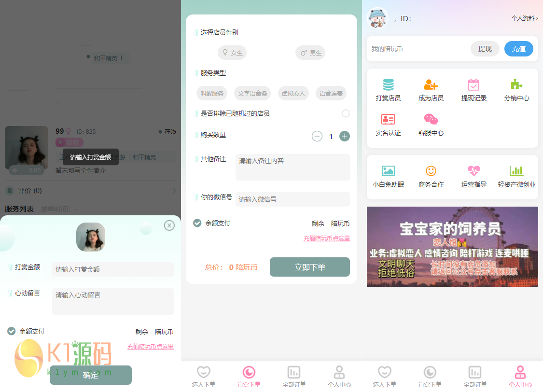Click the 立即下单 button
This screenshot has width=543, height=392.
coord(309,267)
